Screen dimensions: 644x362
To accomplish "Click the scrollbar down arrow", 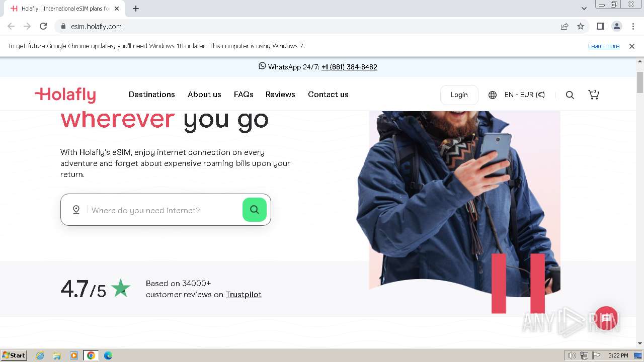I will coord(640,343).
